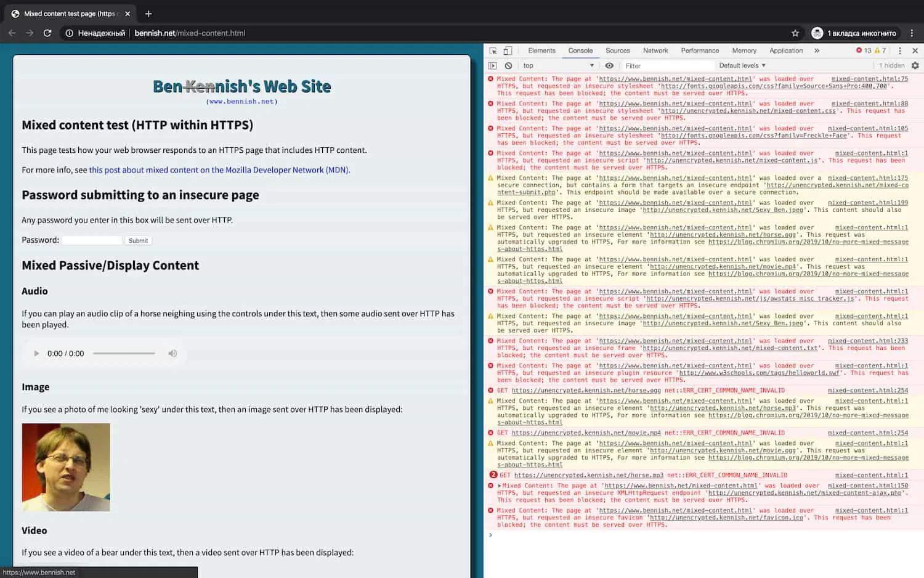Toggle the device toolbar in DevTools
The width and height of the screenshot is (924, 578).
pos(506,51)
